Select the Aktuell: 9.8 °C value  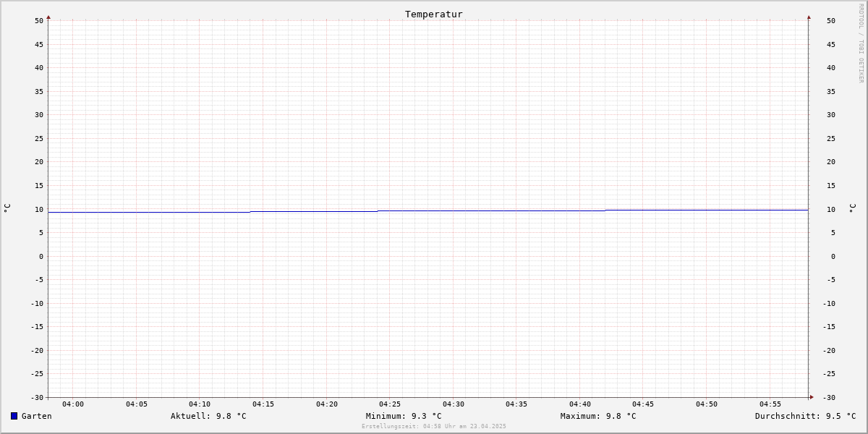click(208, 416)
